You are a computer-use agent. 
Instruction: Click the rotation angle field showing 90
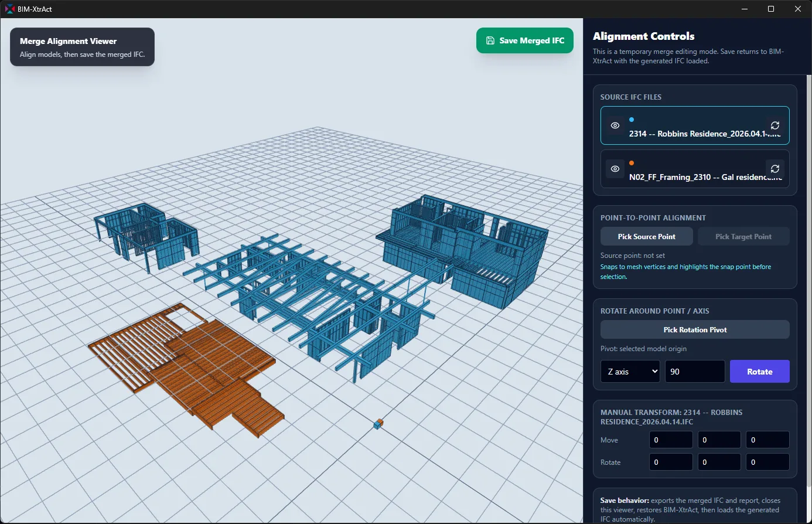point(695,372)
